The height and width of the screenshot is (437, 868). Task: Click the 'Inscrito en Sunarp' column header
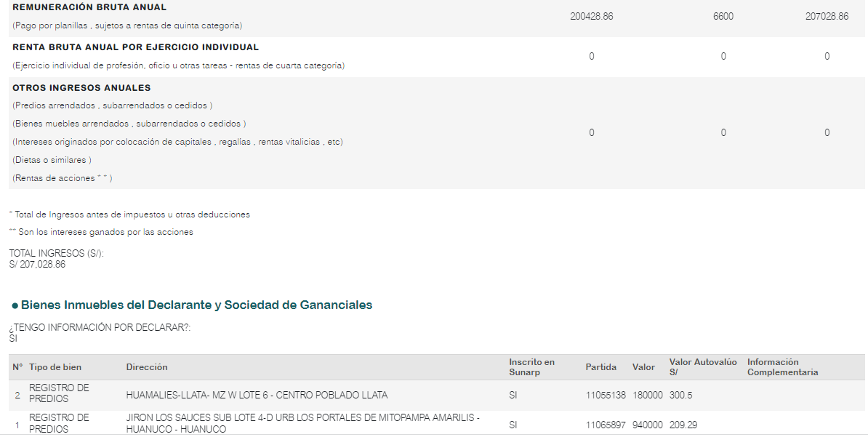pyautogui.click(x=532, y=367)
